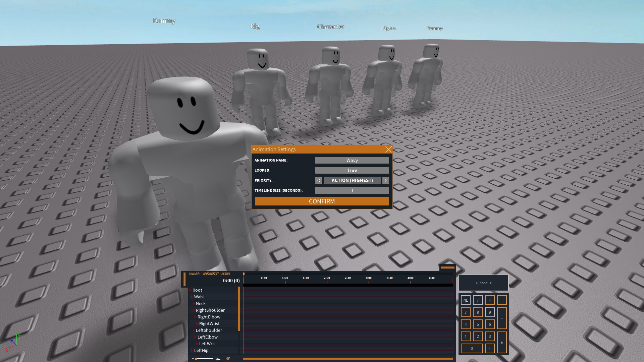Click numpad key 2

tap(478, 337)
